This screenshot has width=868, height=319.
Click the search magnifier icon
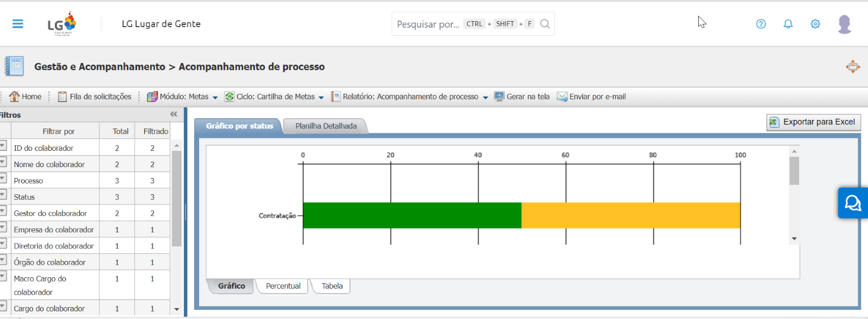545,24
